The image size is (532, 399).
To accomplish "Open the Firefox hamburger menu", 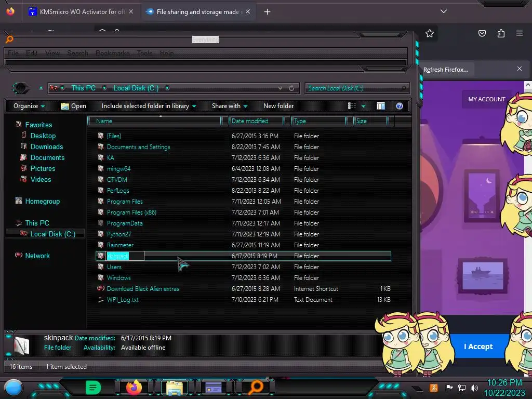I will point(520,33).
